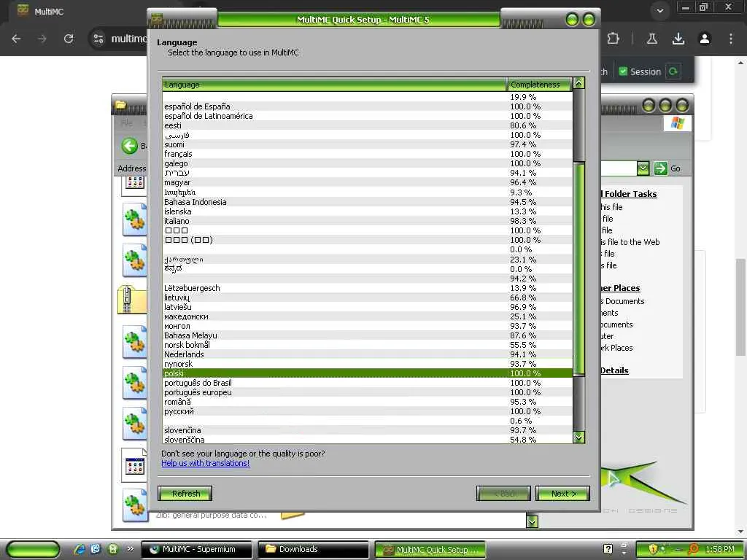Viewport: 747px width, 560px height.
Task: Select nynorsk language row
Action: click(368, 364)
